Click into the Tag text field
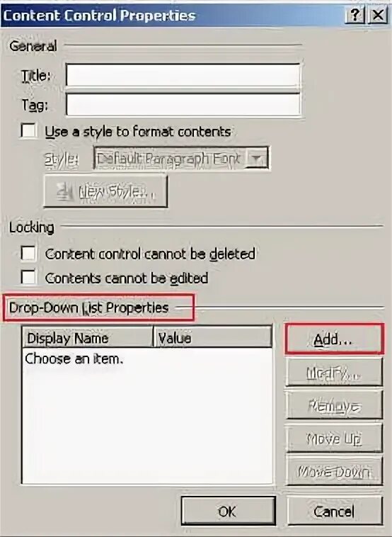392x537 pixels. (x=183, y=105)
